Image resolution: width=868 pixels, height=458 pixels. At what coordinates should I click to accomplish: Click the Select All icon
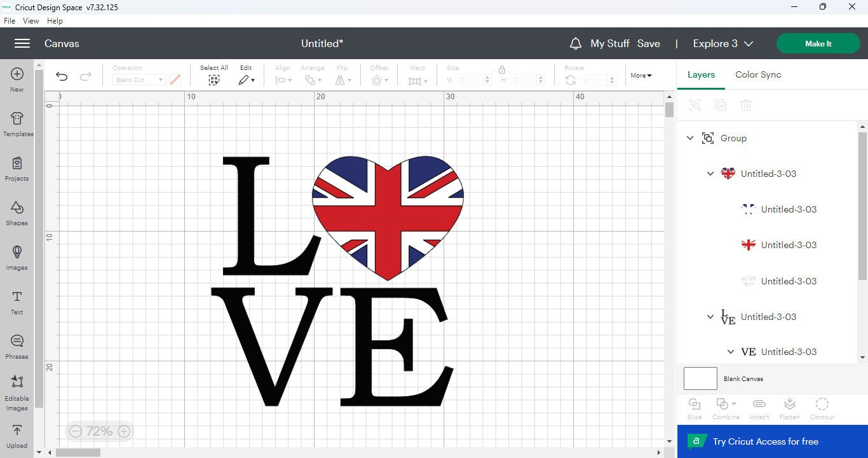tap(214, 80)
